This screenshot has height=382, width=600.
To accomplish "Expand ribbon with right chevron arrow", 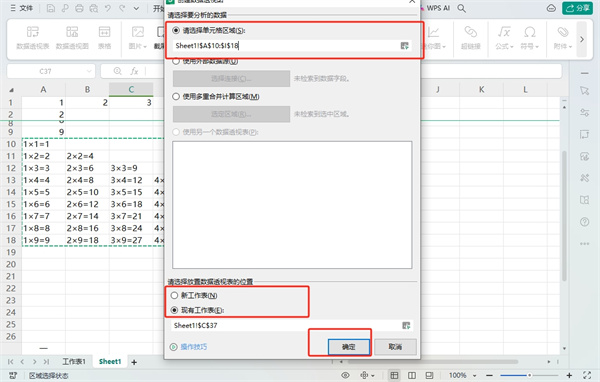I will [x=582, y=39].
